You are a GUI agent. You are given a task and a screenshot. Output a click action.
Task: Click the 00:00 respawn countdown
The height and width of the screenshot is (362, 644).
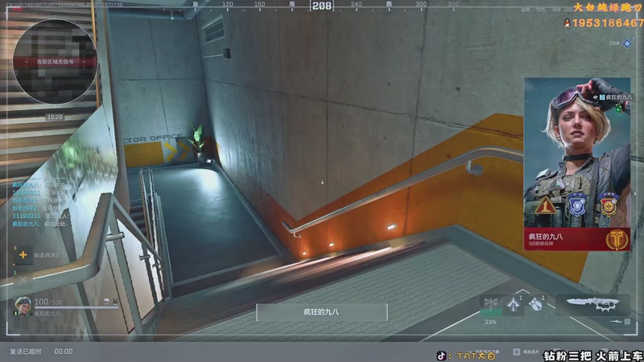64,352
